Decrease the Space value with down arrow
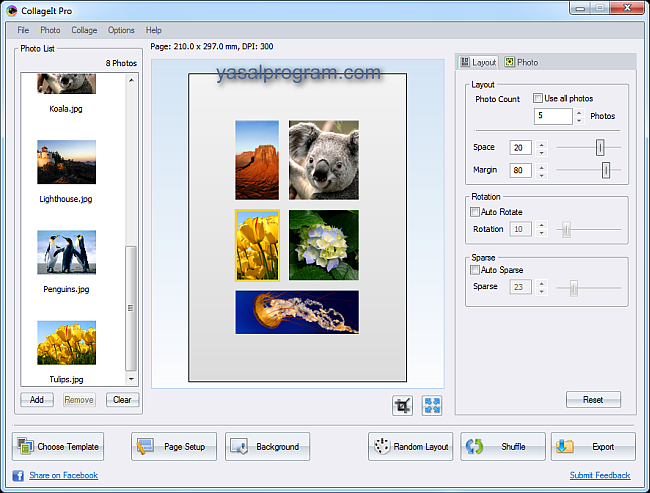 [x=542, y=151]
